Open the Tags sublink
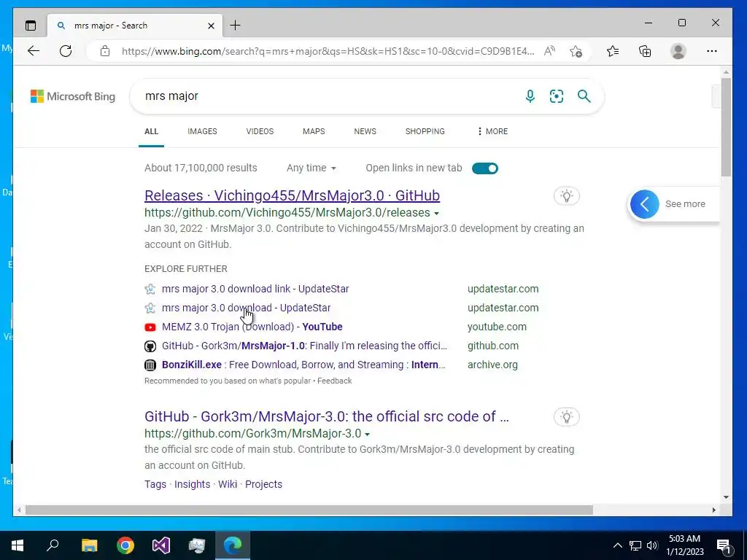This screenshot has width=747, height=560. click(x=155, y=484)
